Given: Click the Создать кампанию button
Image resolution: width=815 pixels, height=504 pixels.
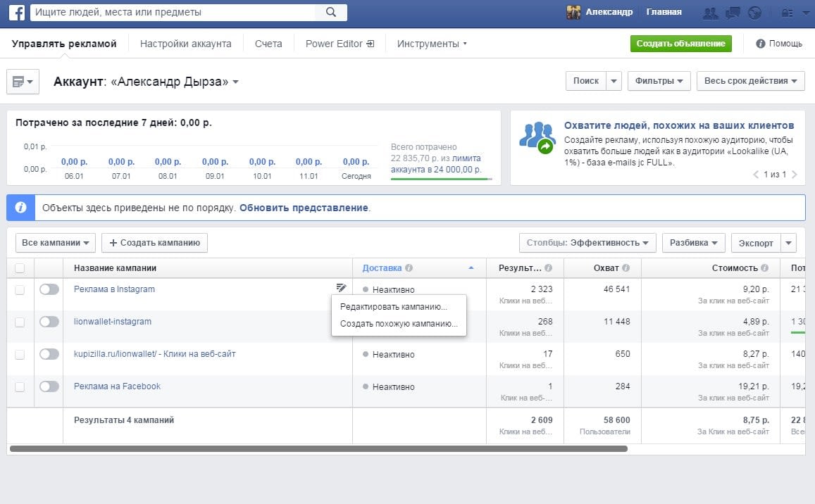Looking at the screenshot, I should coord(154,243).
